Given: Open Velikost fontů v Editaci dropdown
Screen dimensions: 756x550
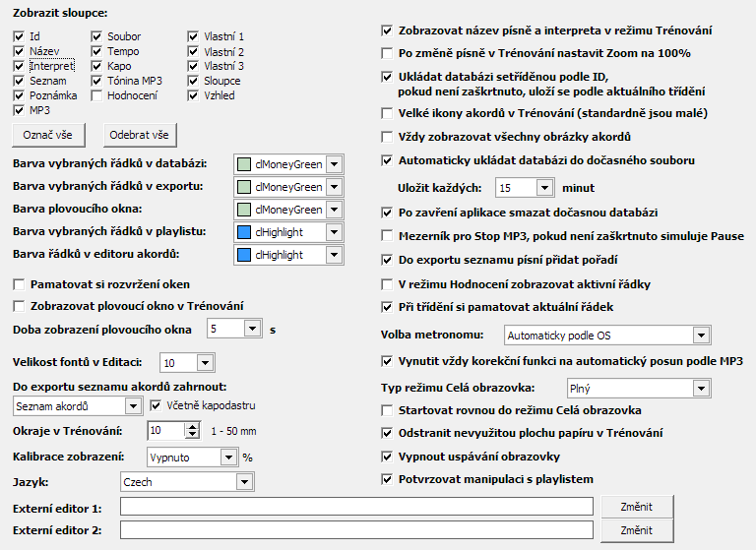Looking at the screenshot, I should click(205, 362).
